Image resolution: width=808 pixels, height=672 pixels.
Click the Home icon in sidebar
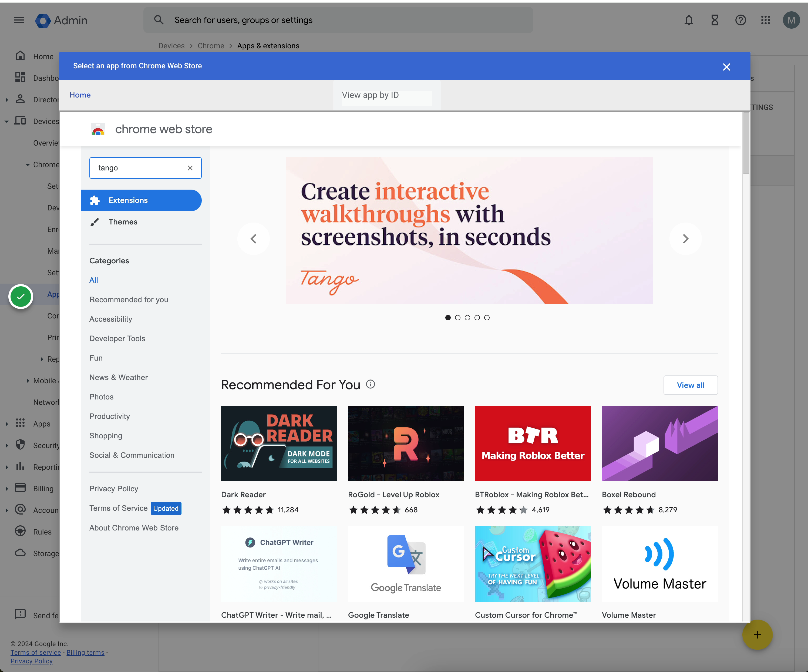20,56
